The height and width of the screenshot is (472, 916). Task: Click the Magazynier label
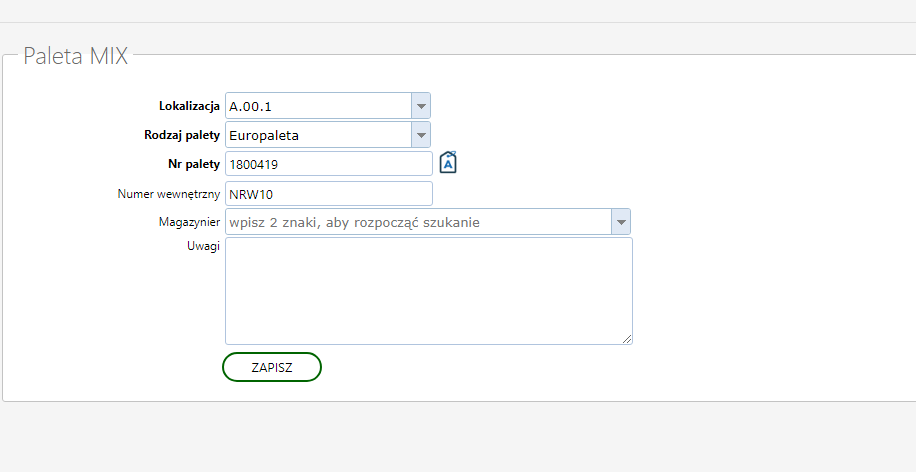[189, 222]
